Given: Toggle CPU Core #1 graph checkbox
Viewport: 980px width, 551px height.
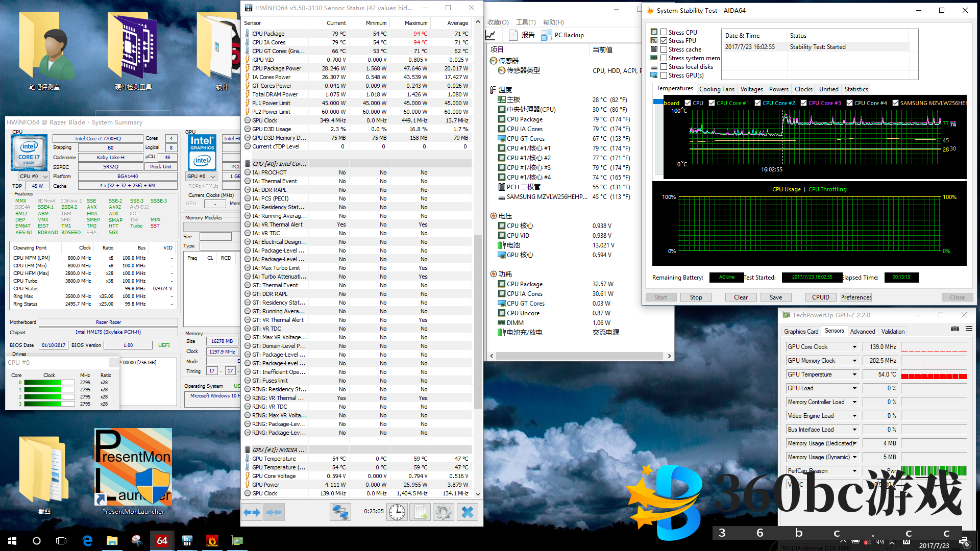Looking at the screenshot, I should [712, 103].
